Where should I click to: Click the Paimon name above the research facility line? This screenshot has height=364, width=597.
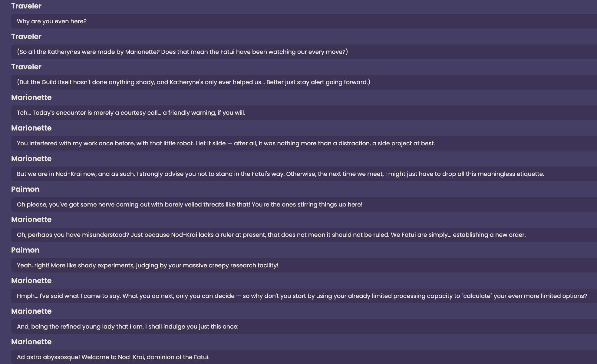[x=25, y=250]
